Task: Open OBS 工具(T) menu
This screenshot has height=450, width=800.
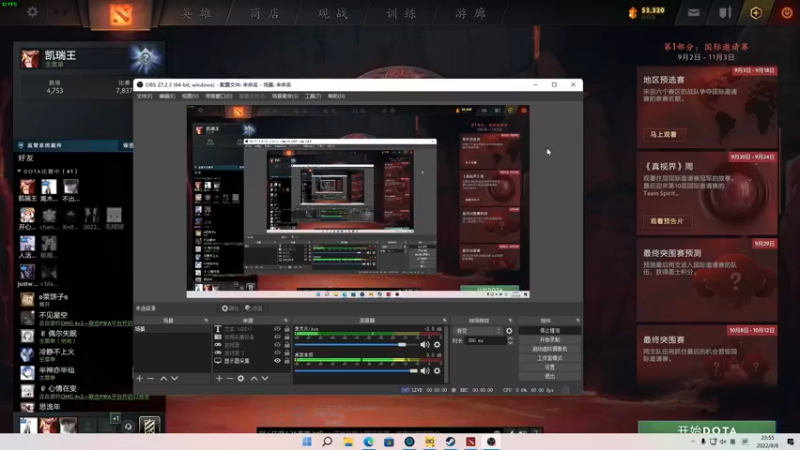Action: [313, 96]
